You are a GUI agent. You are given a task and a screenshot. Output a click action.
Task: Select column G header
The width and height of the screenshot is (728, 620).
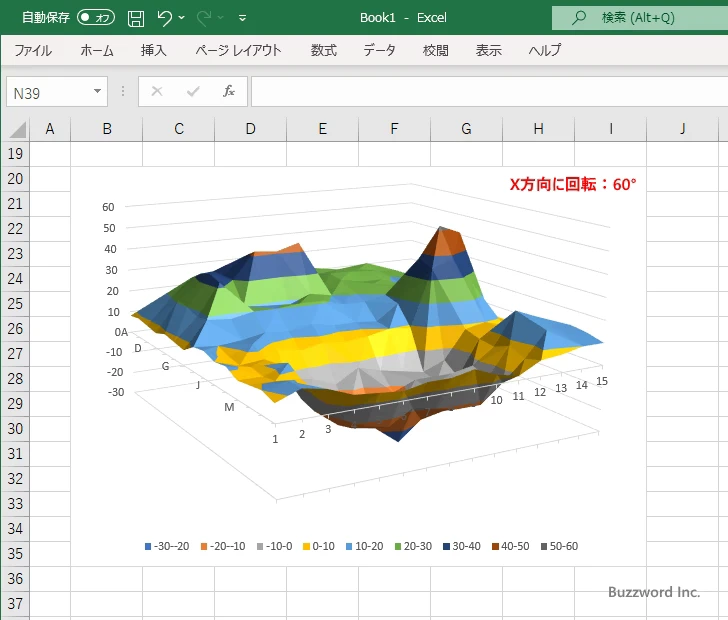467,129
